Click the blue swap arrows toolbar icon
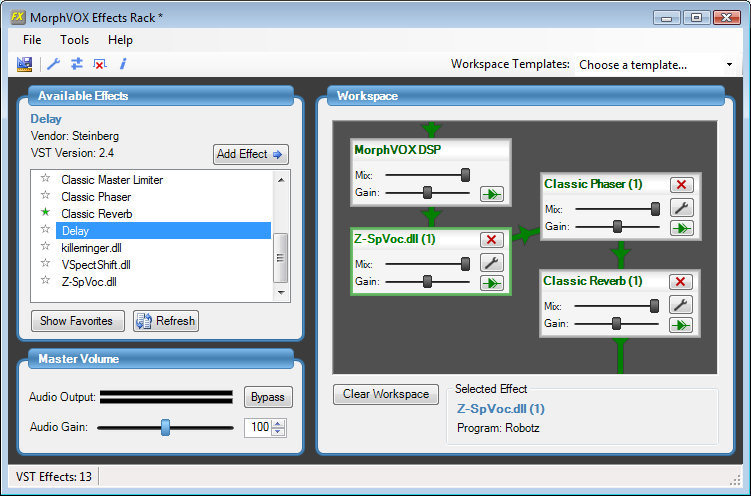Viewport: 751px width, 496px height. click(76, 64)
